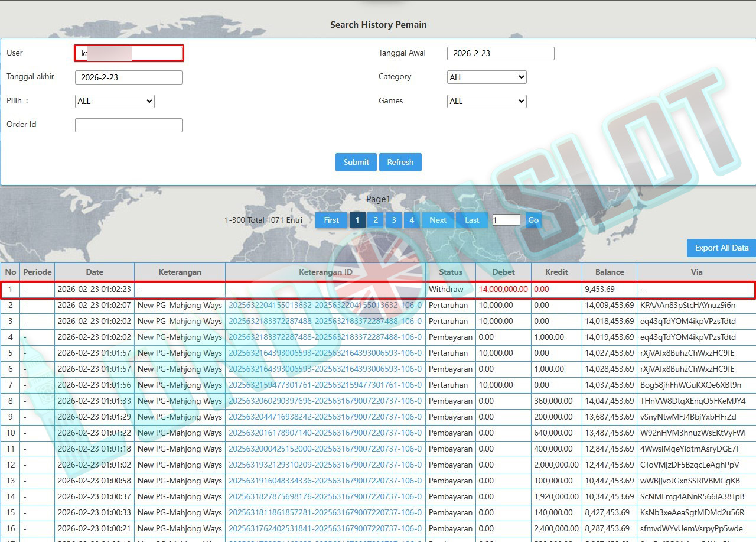Click the Submit button

coord(356,162)
